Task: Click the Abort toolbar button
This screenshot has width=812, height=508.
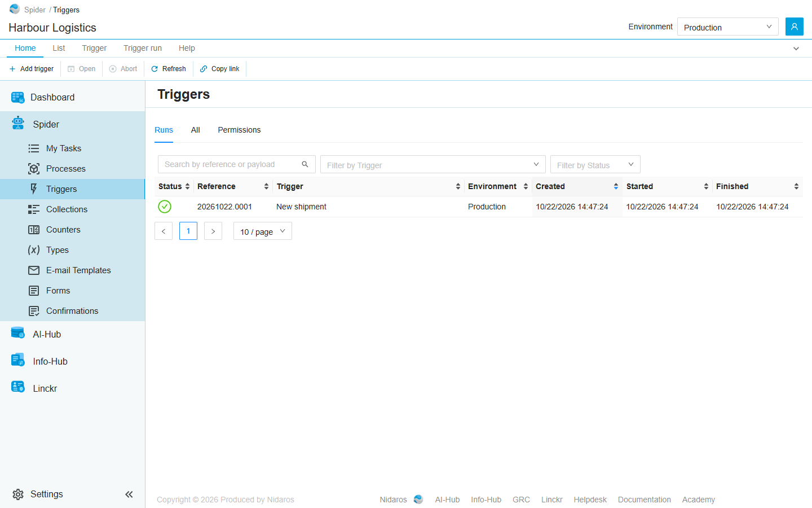Action: pyautogui.click(x=123, y=69)
